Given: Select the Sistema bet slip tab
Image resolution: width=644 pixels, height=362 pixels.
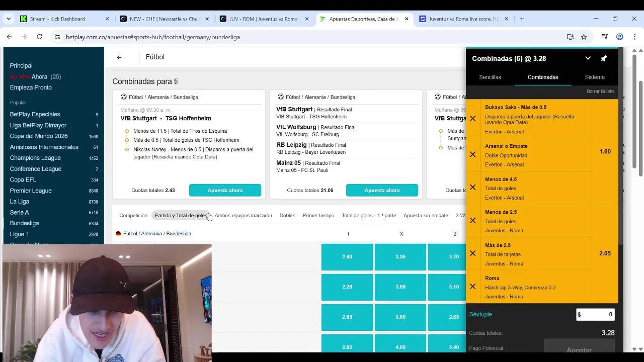Looking at the screenshot, I should pyautogui.click(x=595, y=77).
